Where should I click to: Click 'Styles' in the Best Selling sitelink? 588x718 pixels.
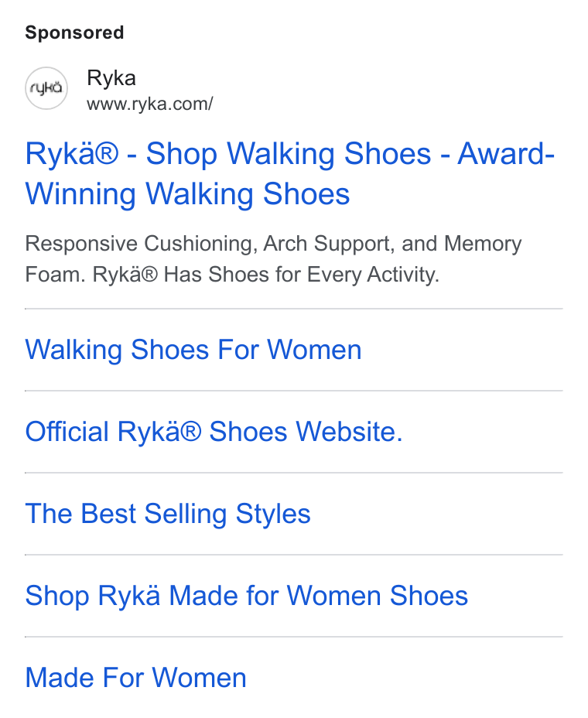click(x=273, y=515)
